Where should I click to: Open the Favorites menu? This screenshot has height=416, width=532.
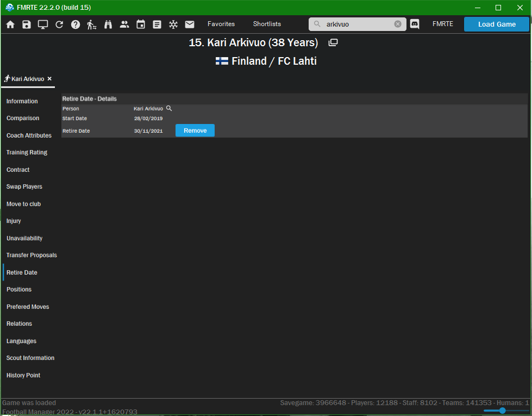click(221, 24)
